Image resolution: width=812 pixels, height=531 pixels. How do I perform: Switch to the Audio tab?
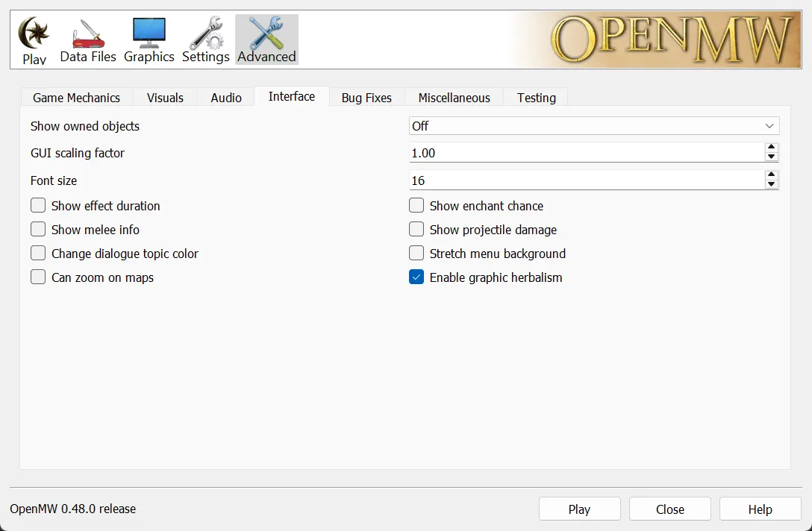point(226,98)
